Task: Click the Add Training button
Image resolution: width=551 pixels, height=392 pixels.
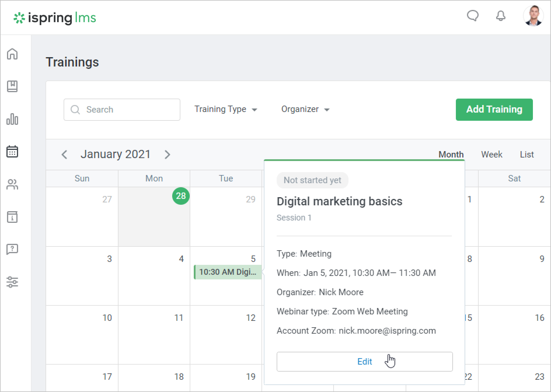Action: pyautogui.click(x=494, y=109)
